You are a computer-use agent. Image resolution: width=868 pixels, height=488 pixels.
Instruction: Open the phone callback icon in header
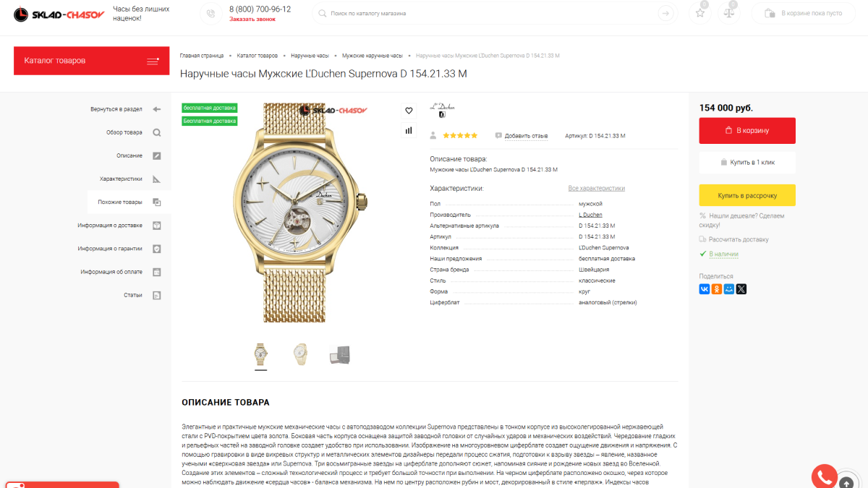tap(210, 14)
